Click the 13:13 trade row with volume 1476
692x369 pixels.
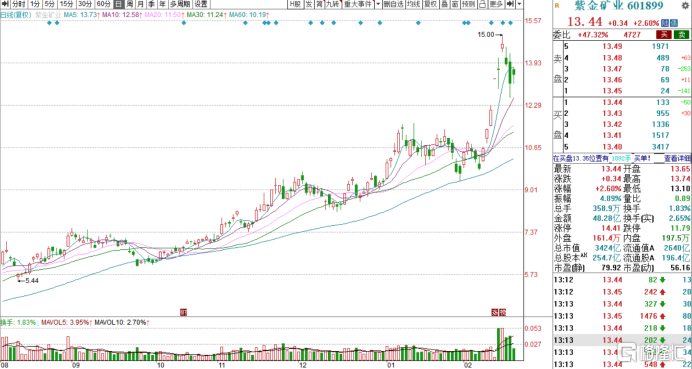[x=622, y=316]
